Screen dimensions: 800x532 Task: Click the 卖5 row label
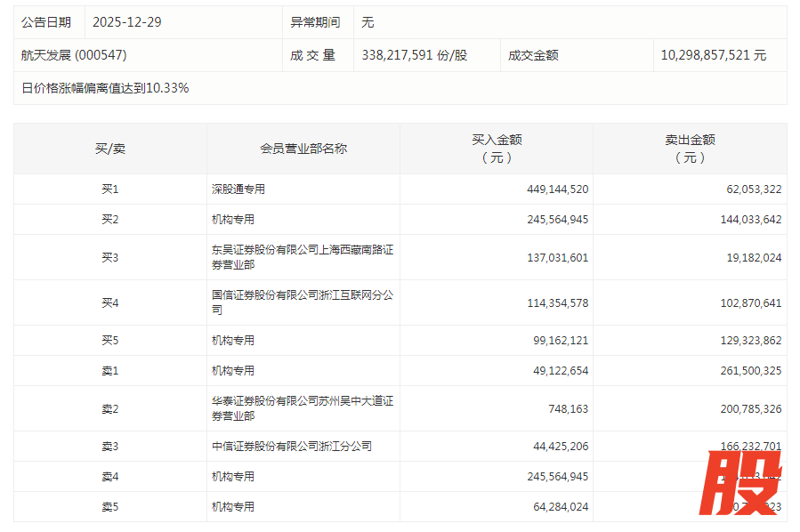pos(110,507)
